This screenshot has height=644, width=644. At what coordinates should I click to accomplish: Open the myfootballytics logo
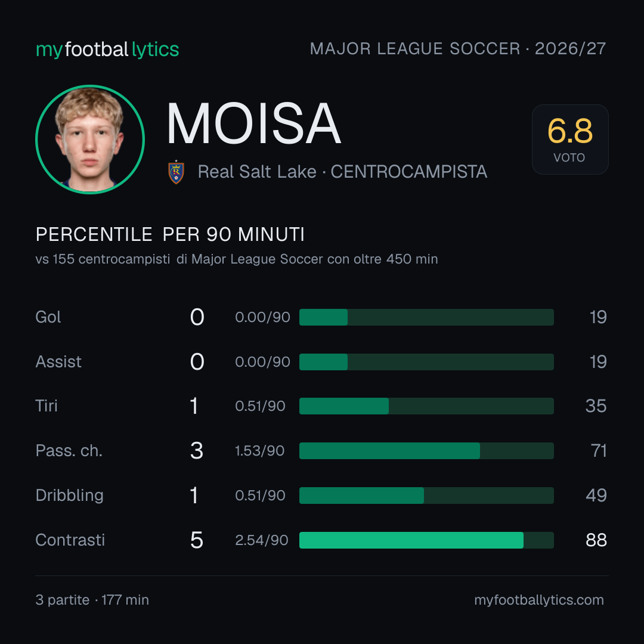pos(107,49)
